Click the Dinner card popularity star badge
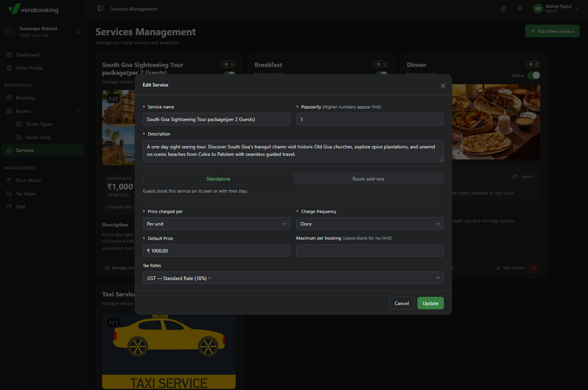This screenshot has width=588, height=390. [533, 64]
